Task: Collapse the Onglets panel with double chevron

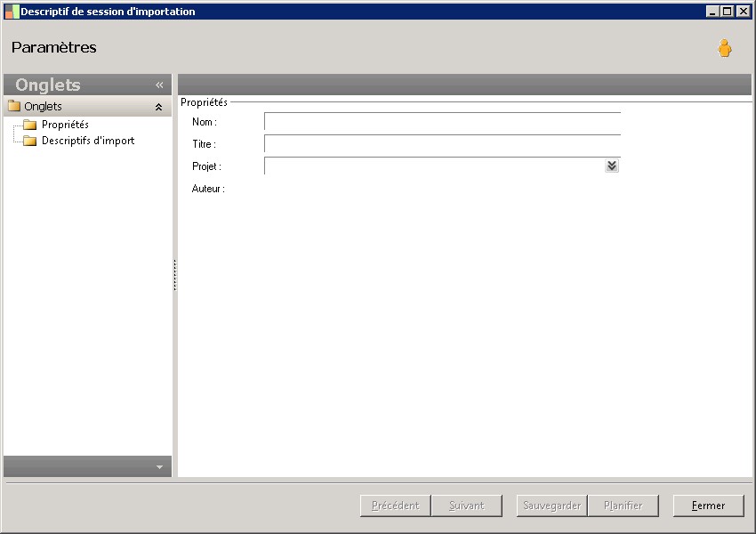Action: tap(159, 85)
